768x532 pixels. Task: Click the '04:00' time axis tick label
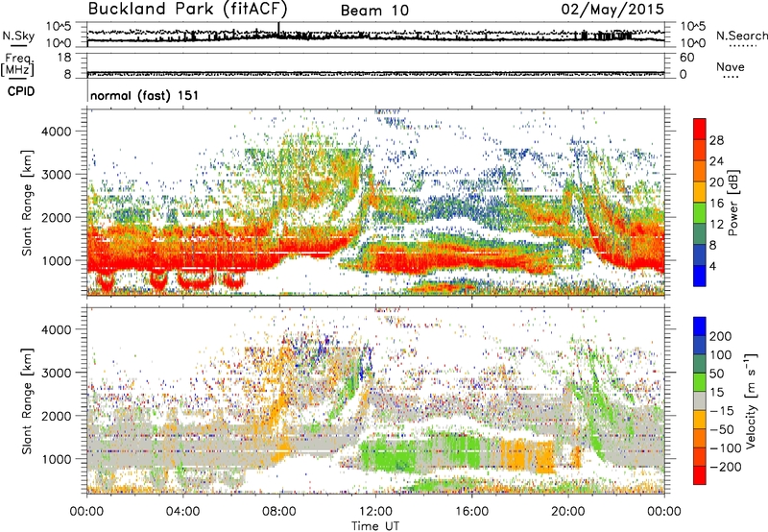coord(183,512)
